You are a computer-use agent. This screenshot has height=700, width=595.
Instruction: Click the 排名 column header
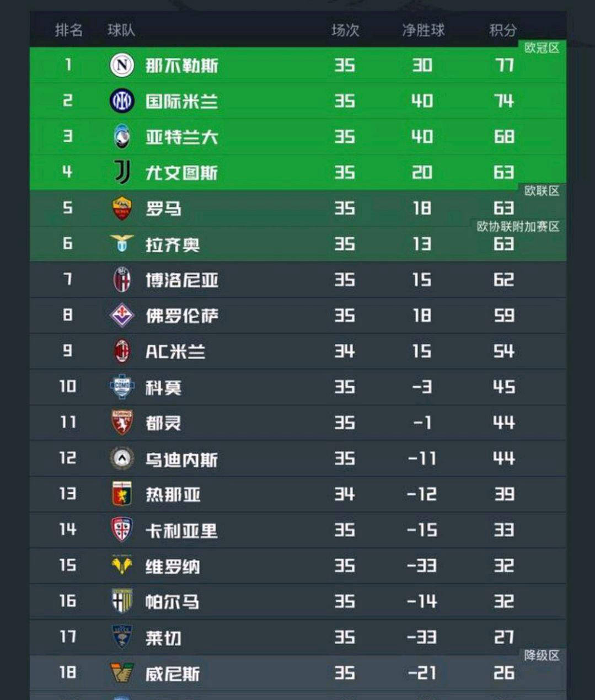pyautogui.click(x=68, y=30)
